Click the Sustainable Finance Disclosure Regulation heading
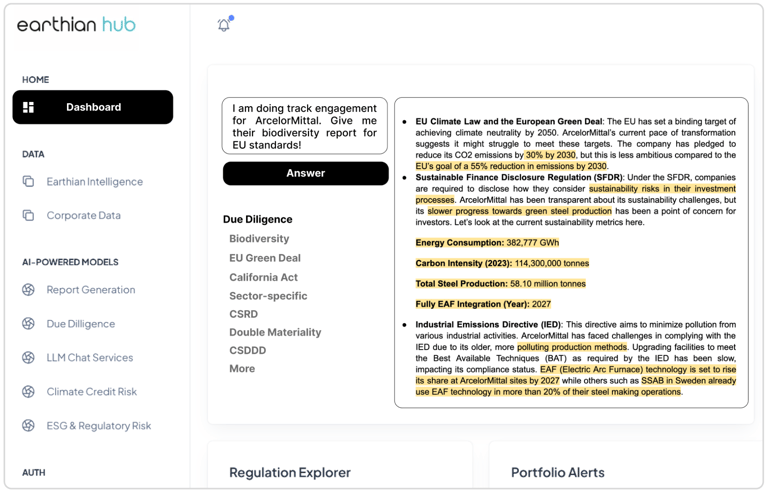 pyautogui.click(x=520, y=177)
